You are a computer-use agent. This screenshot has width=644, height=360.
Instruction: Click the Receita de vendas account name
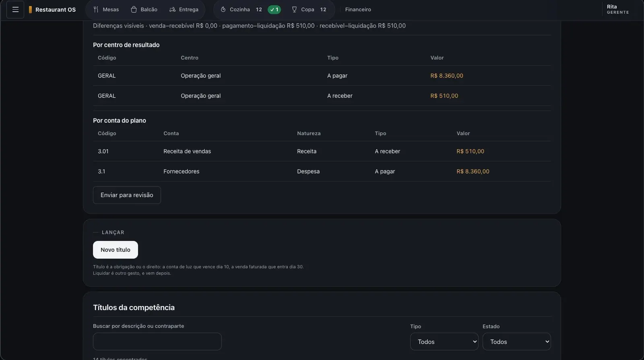[x=187, y=151]
